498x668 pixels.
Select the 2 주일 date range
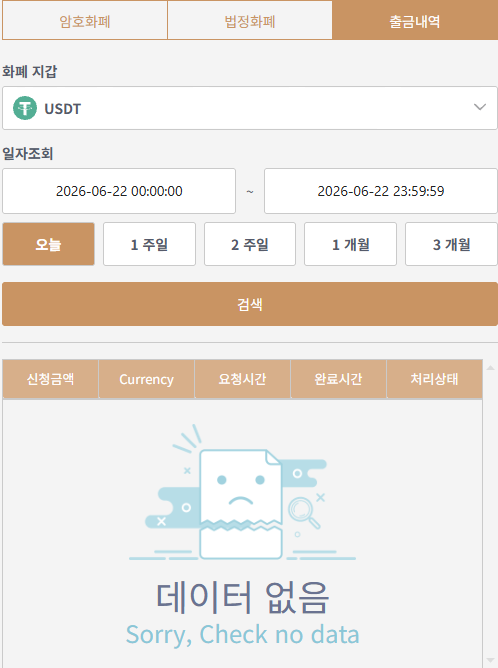(x=250, y=244)
